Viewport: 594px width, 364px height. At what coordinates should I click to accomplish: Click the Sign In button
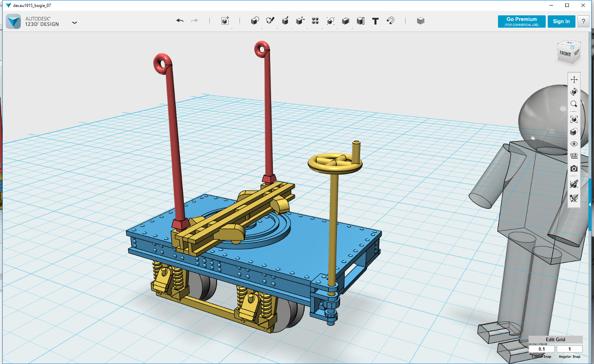tap(562, 21)
